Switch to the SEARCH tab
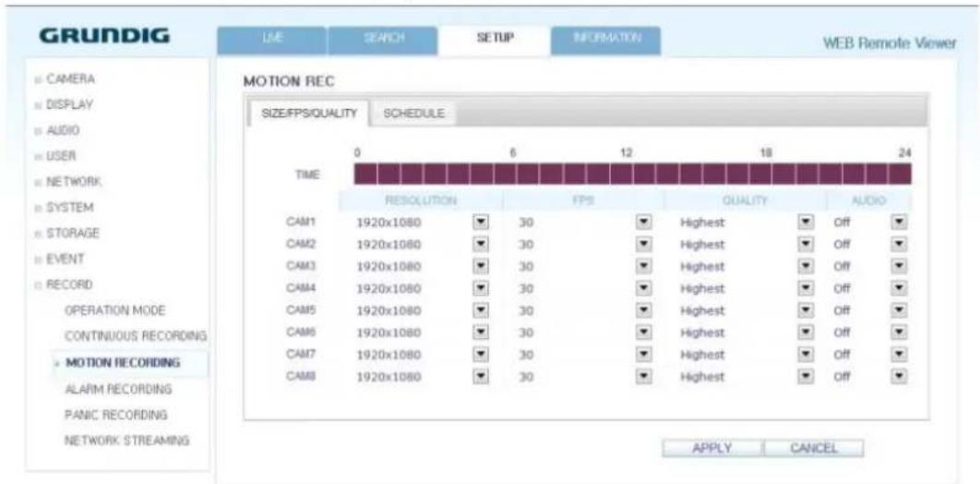980x484 pixels. pyautogui.click(x=383, y=41)
